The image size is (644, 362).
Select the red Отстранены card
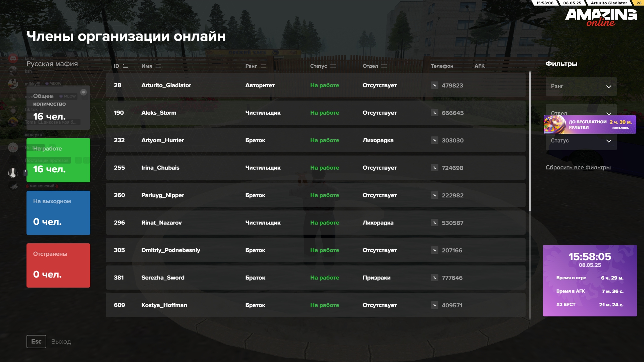58,265
